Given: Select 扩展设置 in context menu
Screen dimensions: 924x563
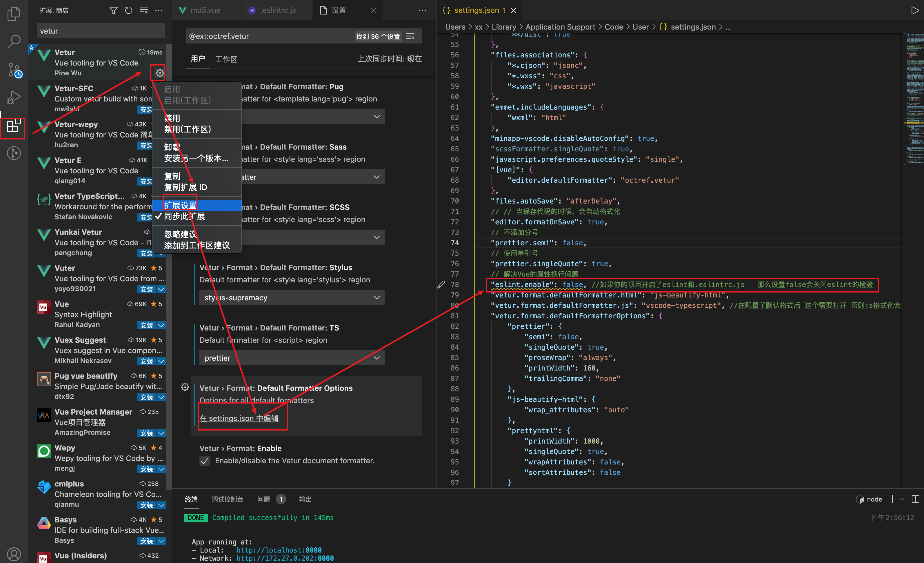Looking at the screenshot, I should click(x=197, y=205).
